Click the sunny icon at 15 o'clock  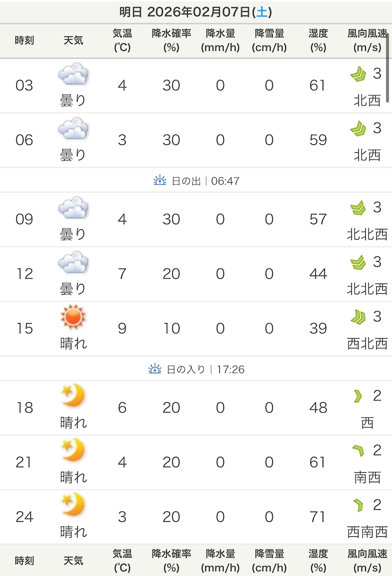coord(73,317)
